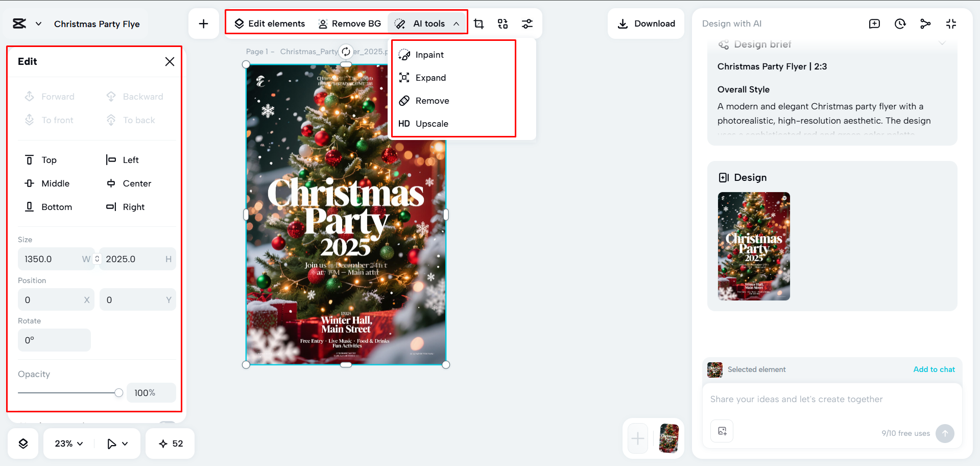The image size is (980, 466).
Task: Attach an image in the chat input
Action: pos(721,431)
